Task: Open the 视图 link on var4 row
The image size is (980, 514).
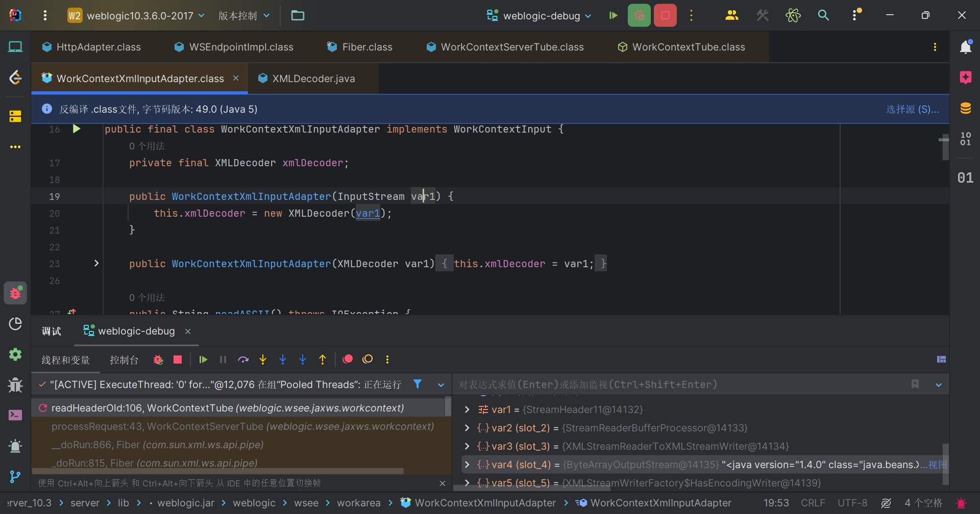Action: pyautogui.click(x=937, y=465)
